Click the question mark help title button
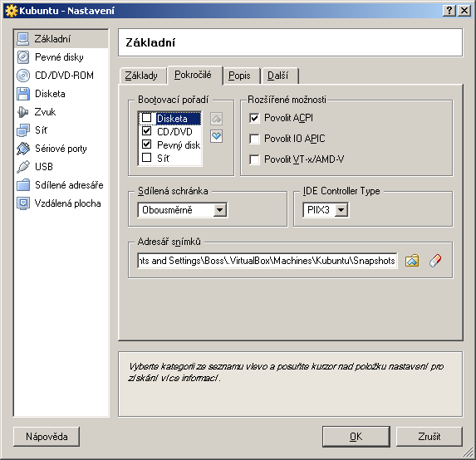 pos(449,11)
